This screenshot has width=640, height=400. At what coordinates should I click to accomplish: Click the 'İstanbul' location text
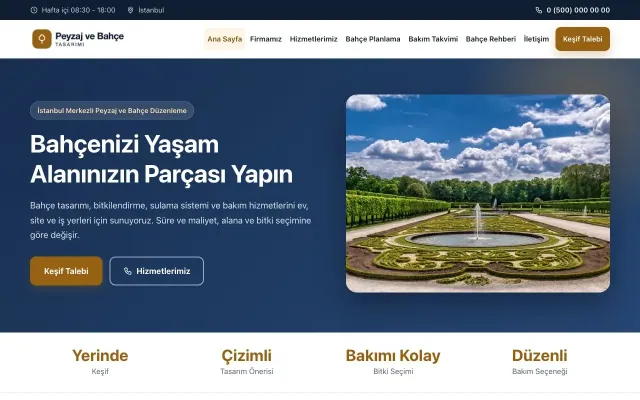click(151, 10)
